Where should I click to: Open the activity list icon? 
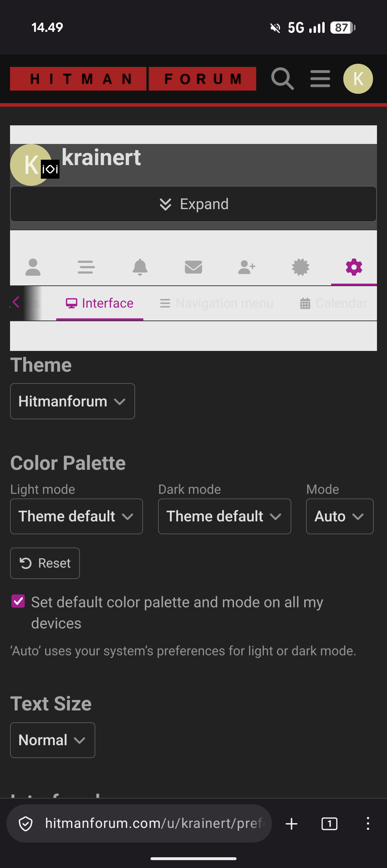(86, 267)
